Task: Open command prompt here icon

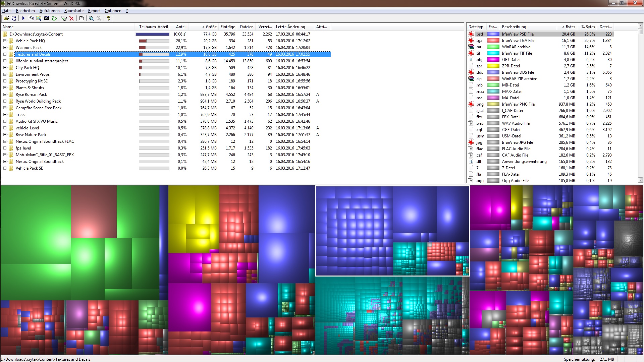Action: pos(47,18)
